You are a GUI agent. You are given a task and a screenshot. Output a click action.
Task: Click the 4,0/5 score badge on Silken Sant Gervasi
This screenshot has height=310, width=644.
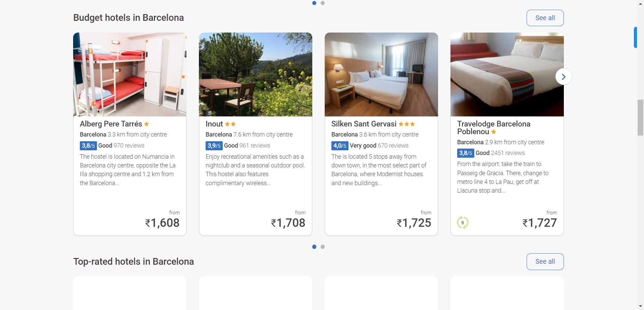(x=340, y=146)
